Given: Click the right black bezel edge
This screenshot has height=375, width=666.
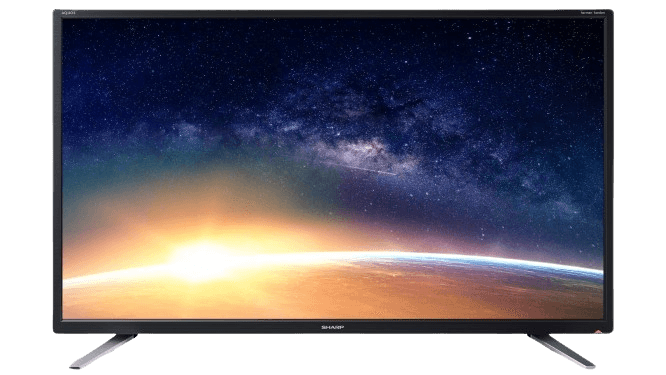Looking at the screenshot, I should point(608,170).
